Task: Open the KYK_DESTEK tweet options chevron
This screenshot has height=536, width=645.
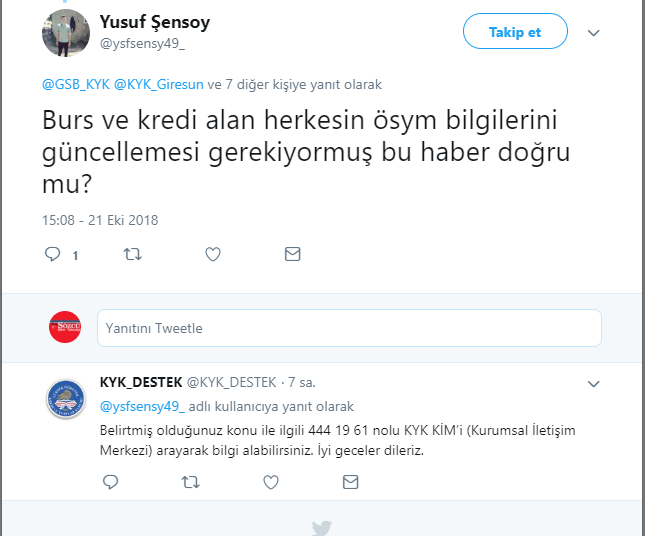Action: [593, 383]
